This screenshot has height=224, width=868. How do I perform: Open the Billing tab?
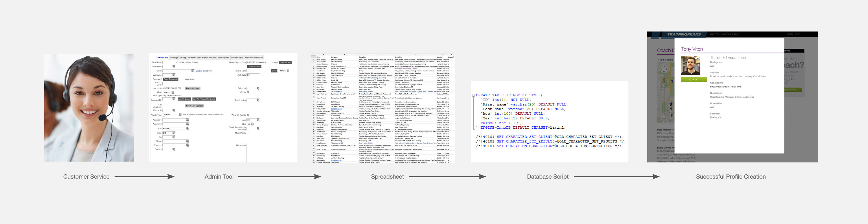pos(183,58)
